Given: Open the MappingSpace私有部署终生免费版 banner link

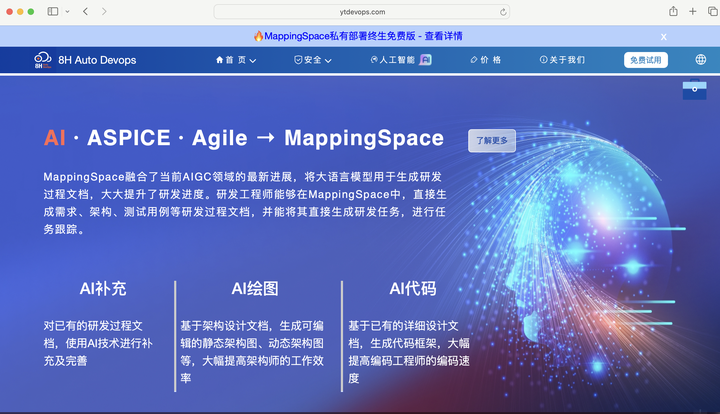Looking at the screenshot, I should tap(358, 36).
